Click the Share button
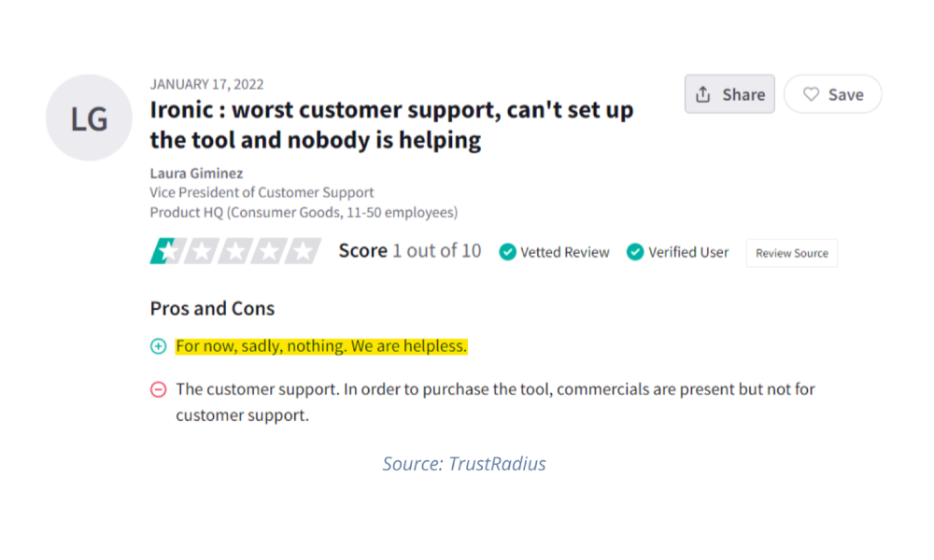 (729, 93)
